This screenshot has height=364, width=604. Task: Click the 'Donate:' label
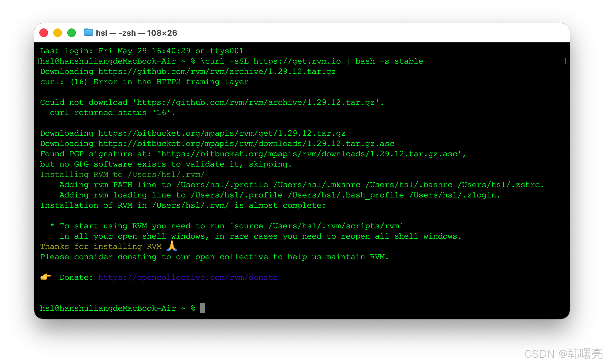pos(76,277)
